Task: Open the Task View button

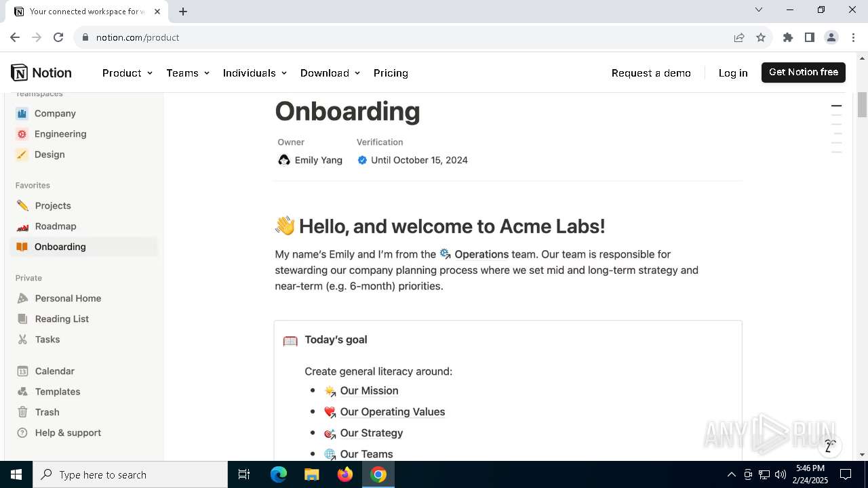Action: click(244, 474)
